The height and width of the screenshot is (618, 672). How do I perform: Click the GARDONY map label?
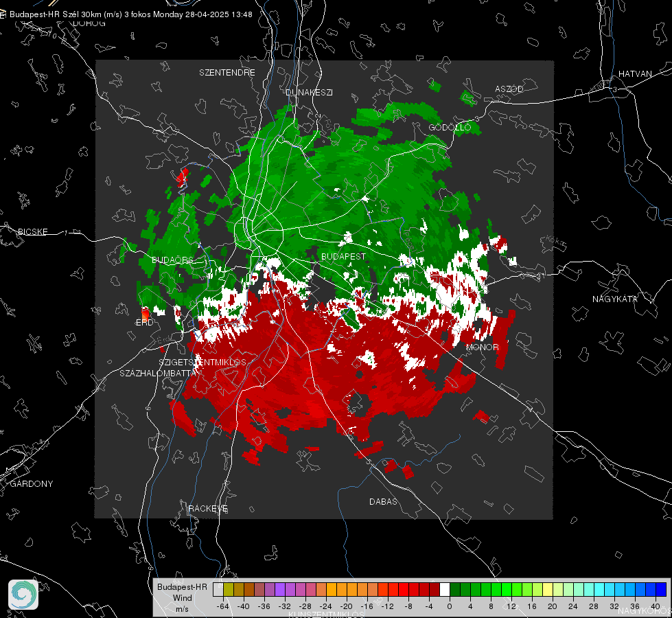[32, 484]
